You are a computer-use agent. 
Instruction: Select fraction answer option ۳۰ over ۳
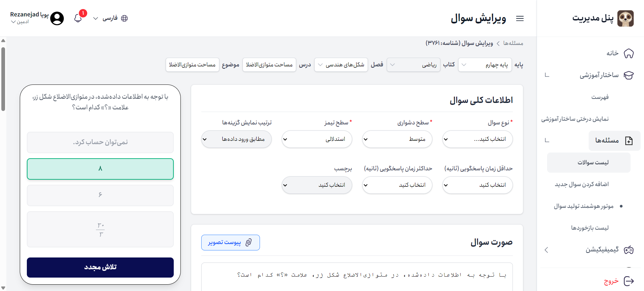click(x=100, y=229)
